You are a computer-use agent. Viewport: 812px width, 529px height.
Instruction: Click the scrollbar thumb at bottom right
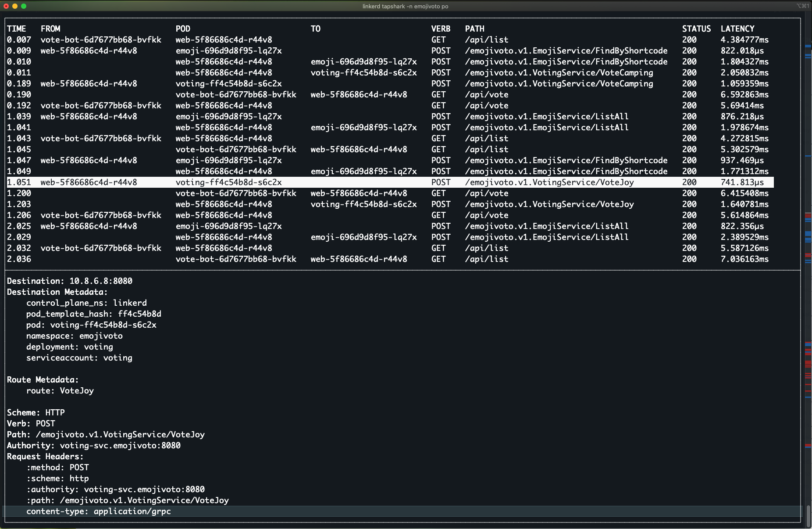tap(808, 516)
